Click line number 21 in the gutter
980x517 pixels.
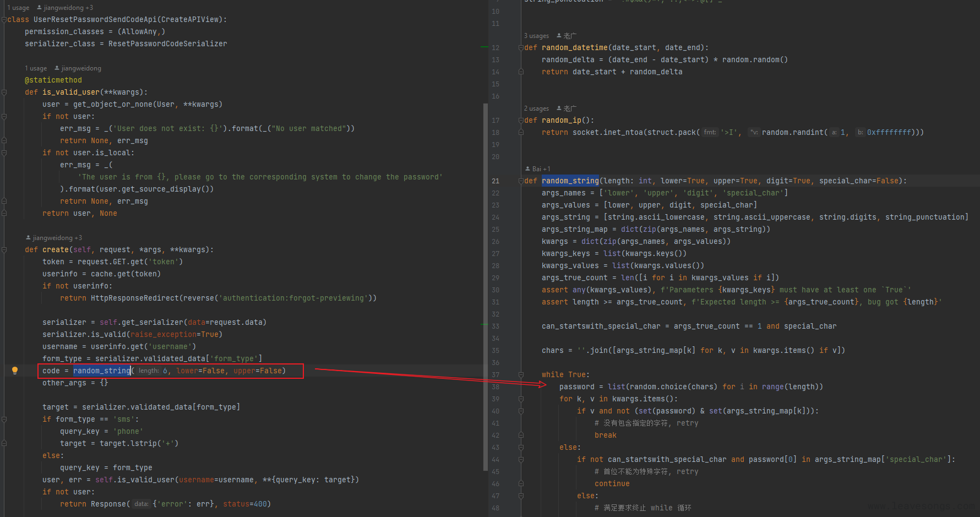(496, 181)
